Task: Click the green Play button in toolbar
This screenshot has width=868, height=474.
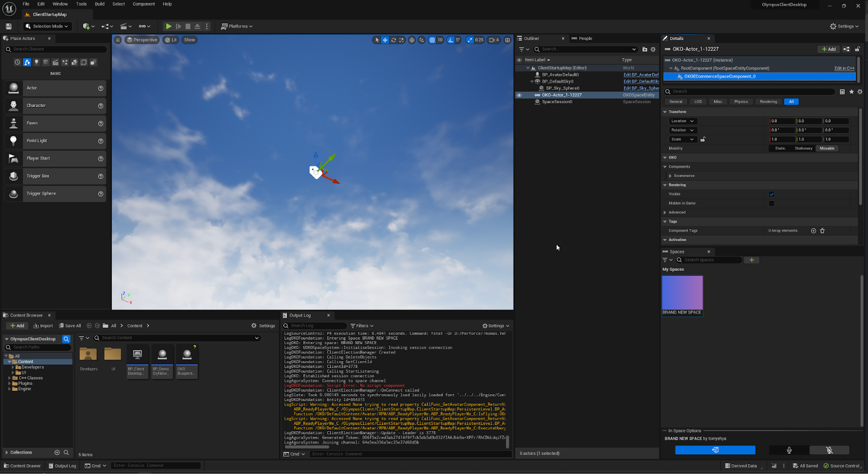Action: (169, 26)
